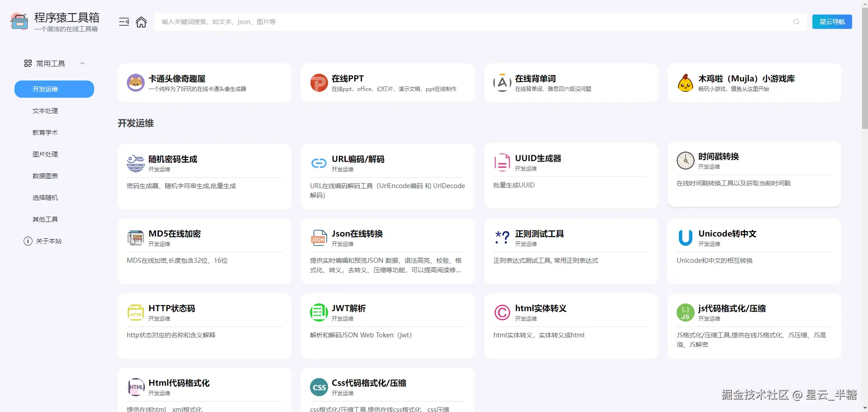The height and width of the screenshot is (412, 868).
Task: Collapse the 常用工具 menu chevron
Action: pyautogui.click(x=82, y=63)
